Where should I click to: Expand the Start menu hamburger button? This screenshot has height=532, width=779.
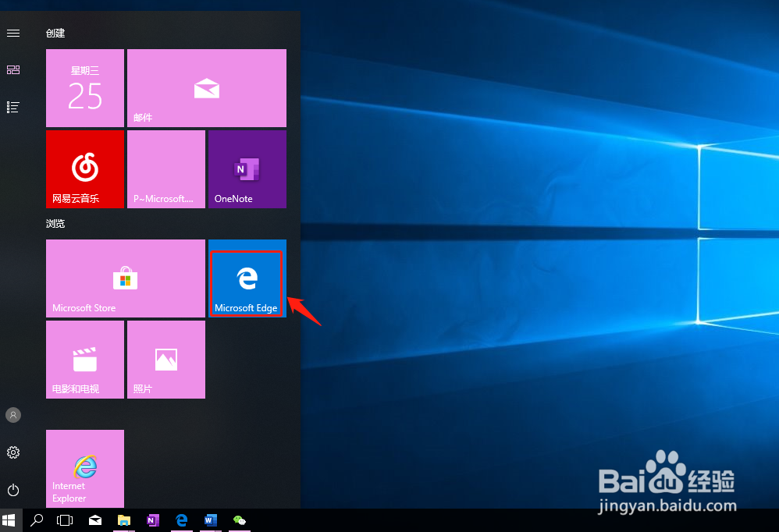pyautogui.click(x=13, y=34)
